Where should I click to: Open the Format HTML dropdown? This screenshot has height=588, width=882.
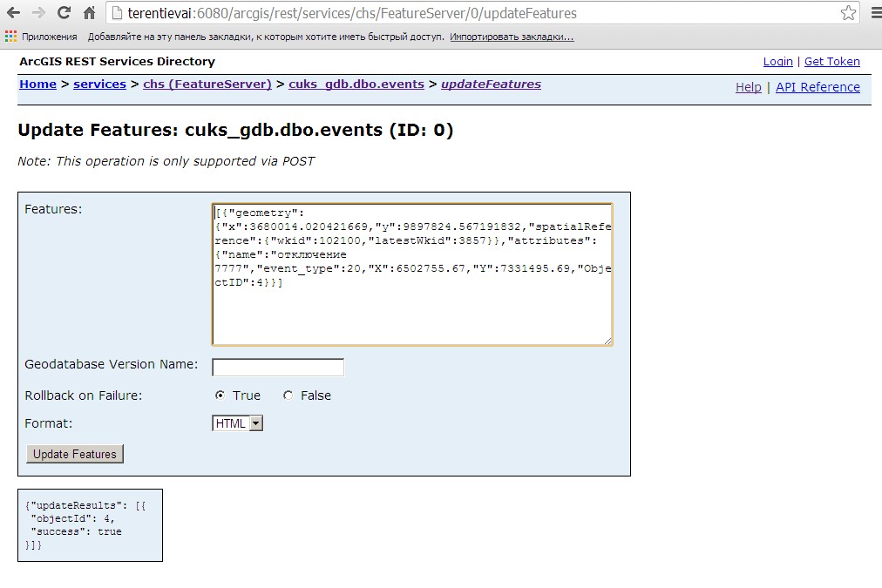tap(237, 423)
